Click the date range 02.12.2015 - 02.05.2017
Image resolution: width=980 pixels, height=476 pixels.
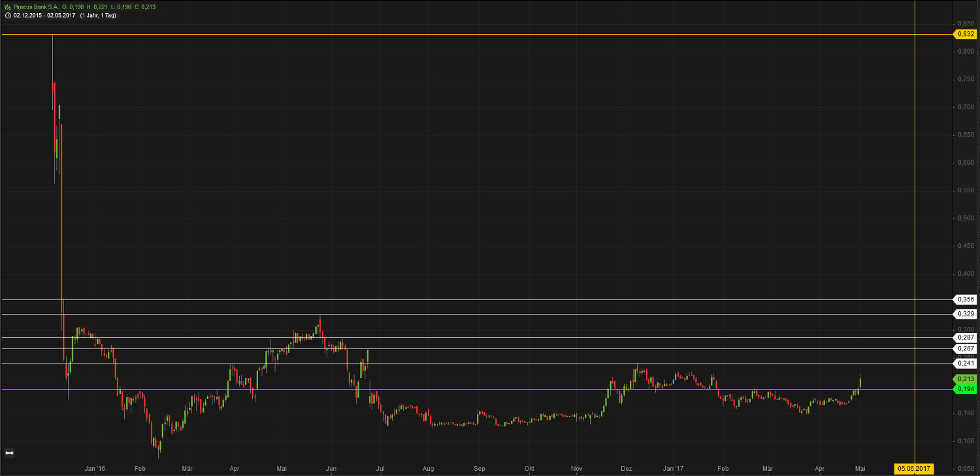[x=44, y=15]
